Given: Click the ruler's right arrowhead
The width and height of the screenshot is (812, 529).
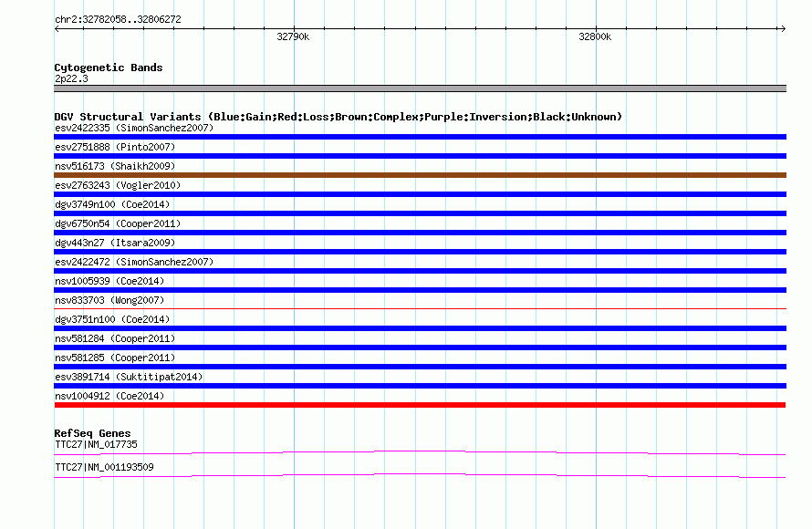Looking at the screenshot, I should tap(783, 28).
